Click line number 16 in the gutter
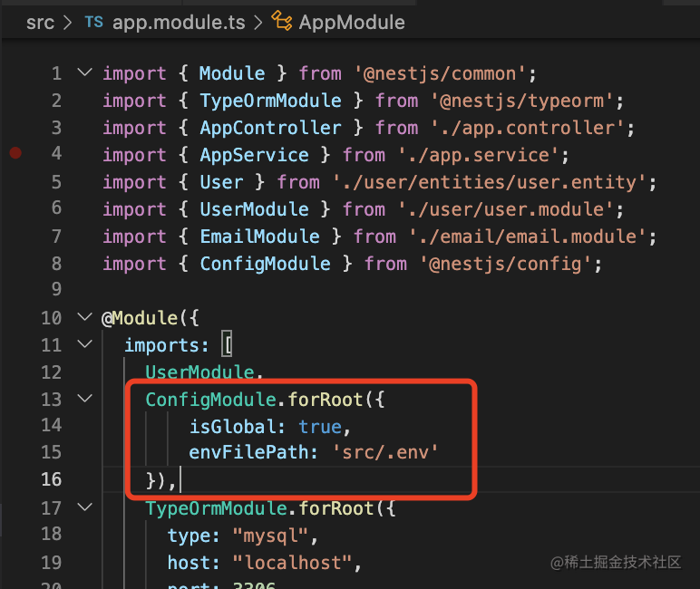 (52, 478)
